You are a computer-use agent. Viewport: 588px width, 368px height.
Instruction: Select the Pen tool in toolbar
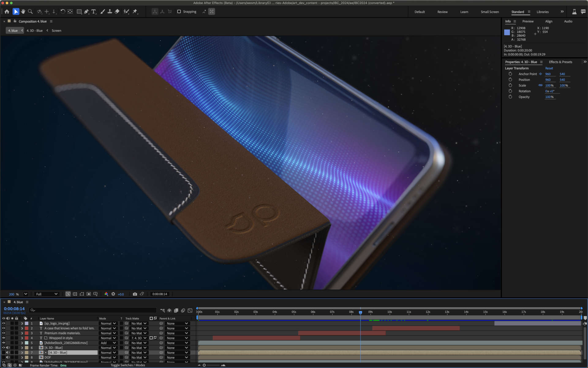(x=86, y=12)
